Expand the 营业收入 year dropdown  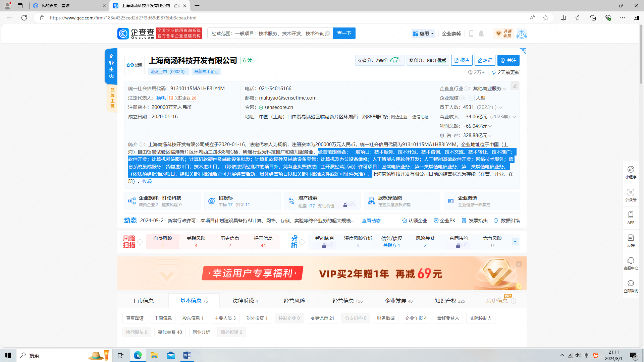pyautogui.click(x=514, y=117)
